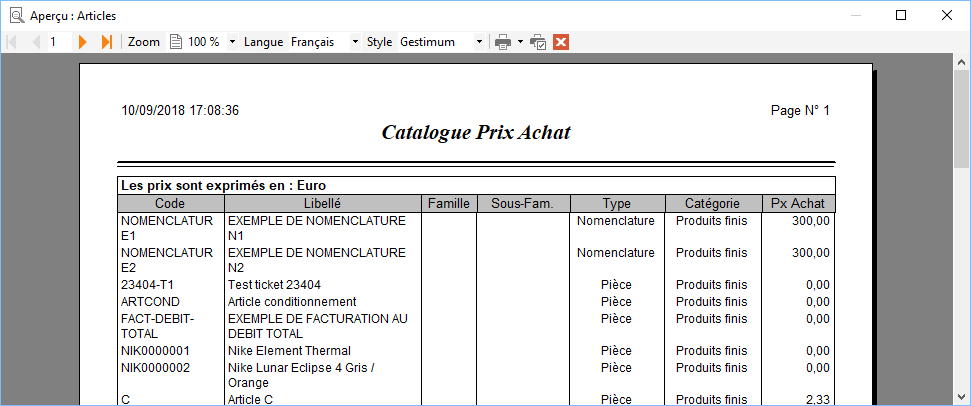
Task: Click the greyed previous page arrow
Action: pyautogui.click(x=36, y=42)
